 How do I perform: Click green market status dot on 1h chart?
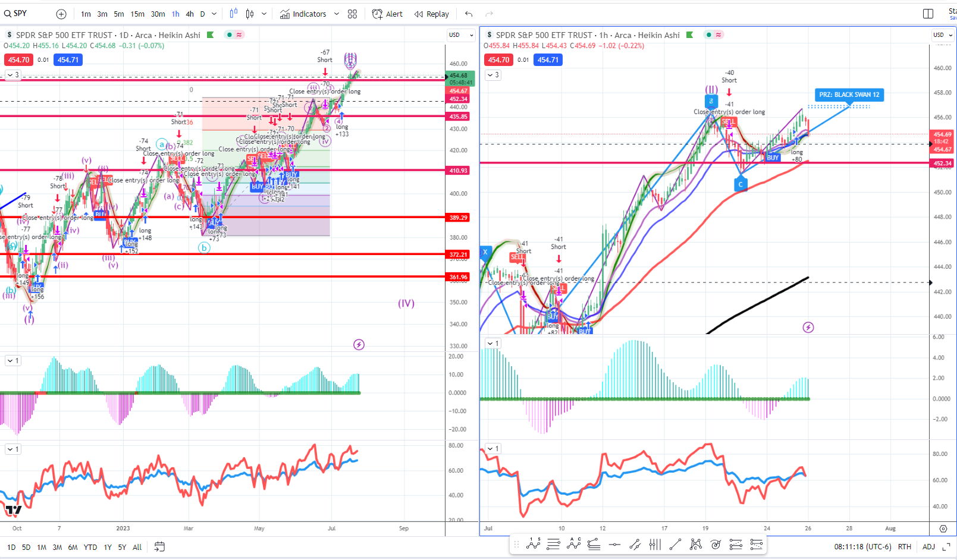coord(709,35)
